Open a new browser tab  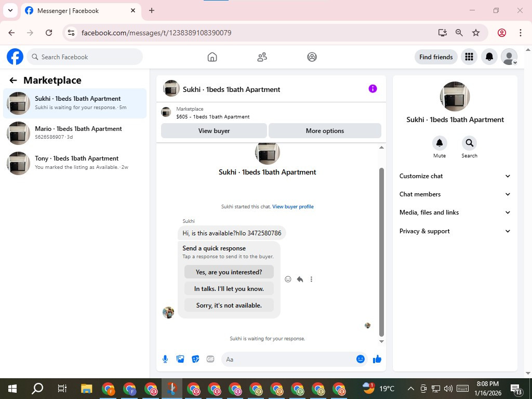152,10
